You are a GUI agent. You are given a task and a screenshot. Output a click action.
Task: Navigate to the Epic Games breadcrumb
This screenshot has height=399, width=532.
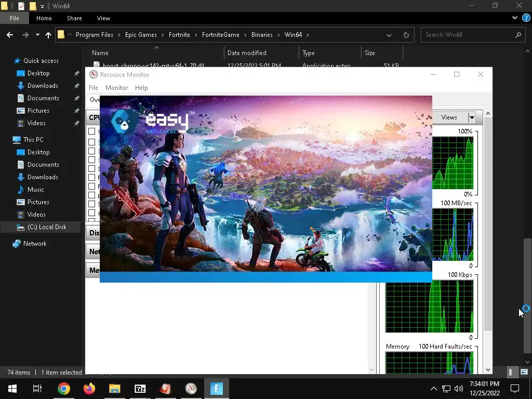[x=141, y=35]
